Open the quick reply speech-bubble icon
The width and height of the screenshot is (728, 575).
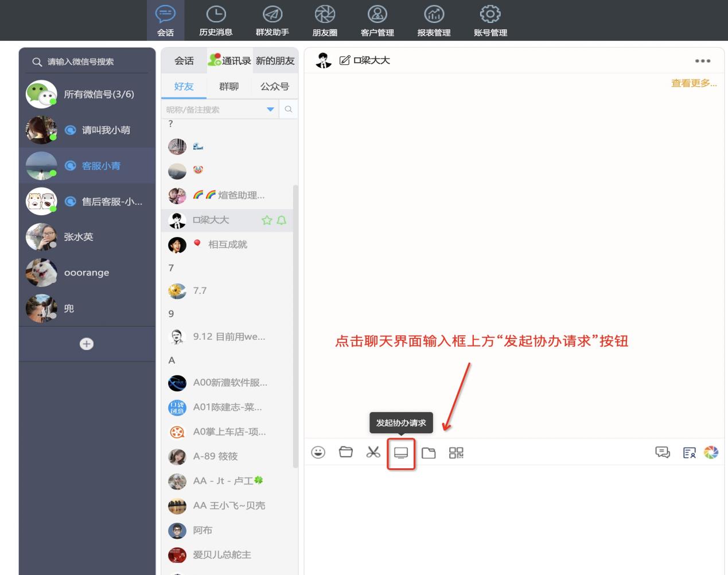(x=663, y=453)
